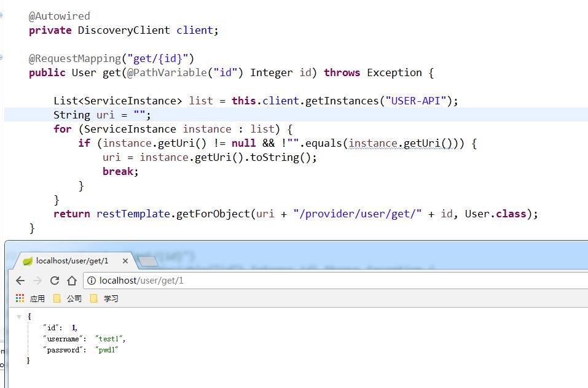
Task: Place cursor on "USER-API" string in code
Action: (415, 101)
